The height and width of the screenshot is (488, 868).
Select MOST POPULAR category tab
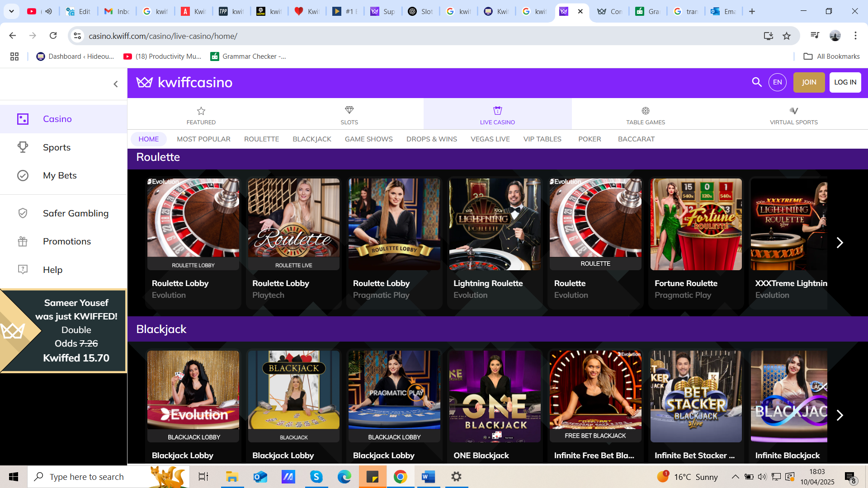203,139
